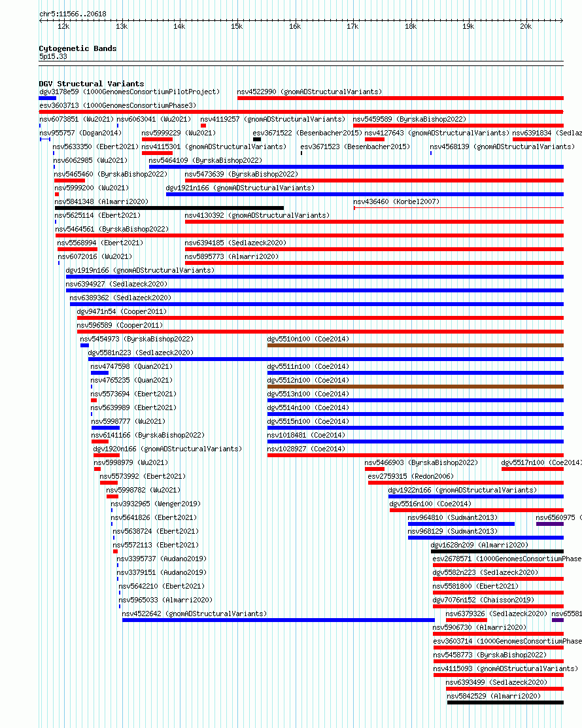The height and width of the screenshot is (728, 582).
Task: Click nsv4130392 gnomAD label
Action: [257, 215]
